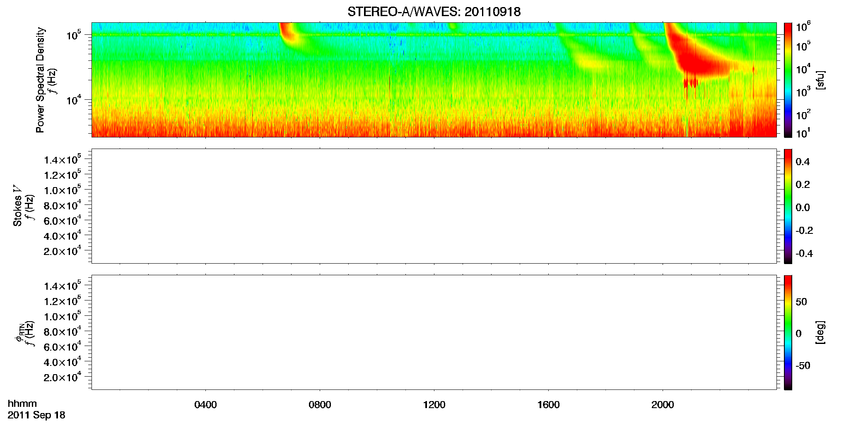Click the -50 label on phi color bar
The image size is (868, 447).
click(803, 365)
